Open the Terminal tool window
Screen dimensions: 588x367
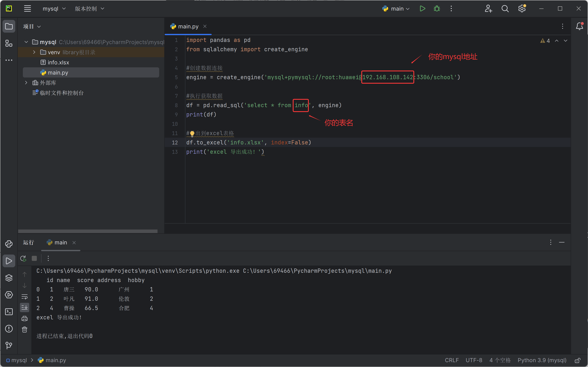click(x=9, y=312)
